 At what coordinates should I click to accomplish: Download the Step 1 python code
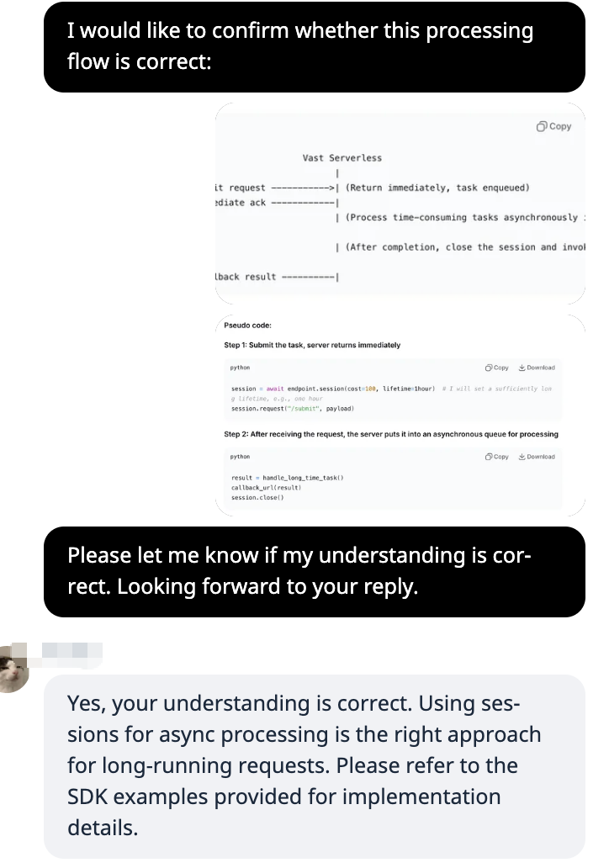click(537, 368)
